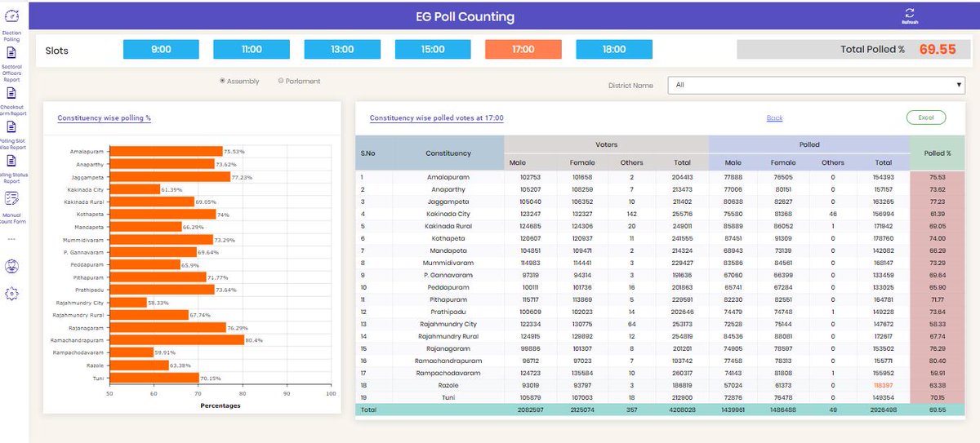Image resolution: width=980 pixels, height=443 pixels.
Task: Click the Ramachandrapuram chart bar
Action: (x=176, y=339)
